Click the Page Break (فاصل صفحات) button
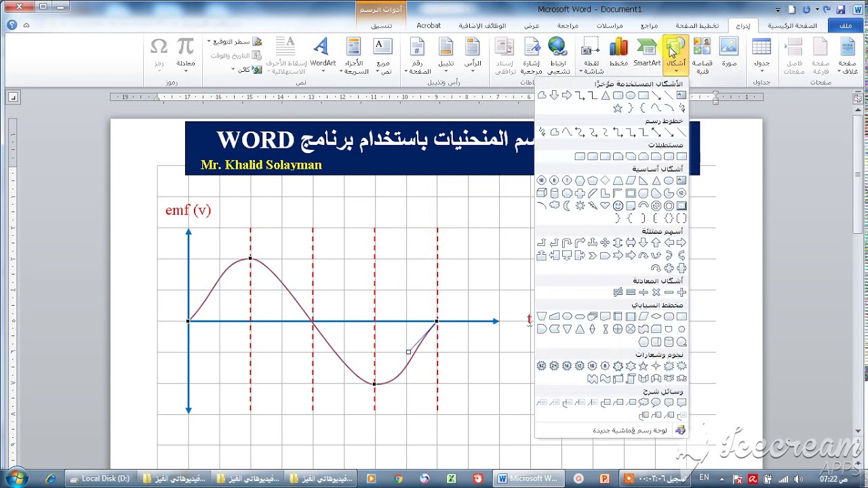The image size is (868, 488). [794, 54]
